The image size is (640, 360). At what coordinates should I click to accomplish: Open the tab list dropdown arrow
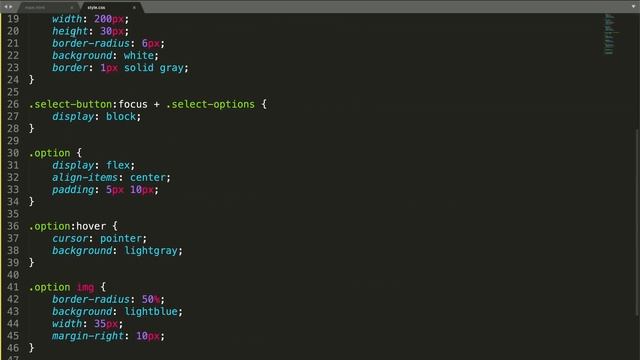[x=633, y=7]
